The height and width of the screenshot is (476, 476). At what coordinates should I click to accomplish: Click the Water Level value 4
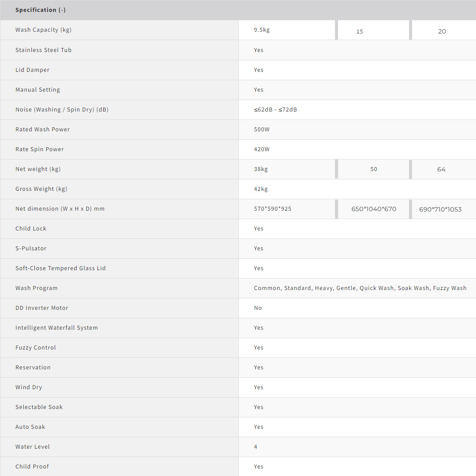[256, 447]
